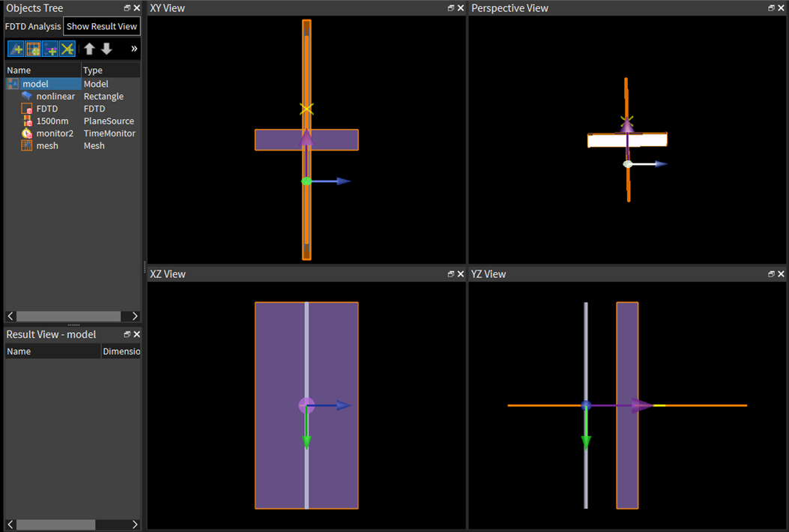Click the Name column header in Result View
The width and height of the screenshot is (789, 532).
tap(53, 351)
